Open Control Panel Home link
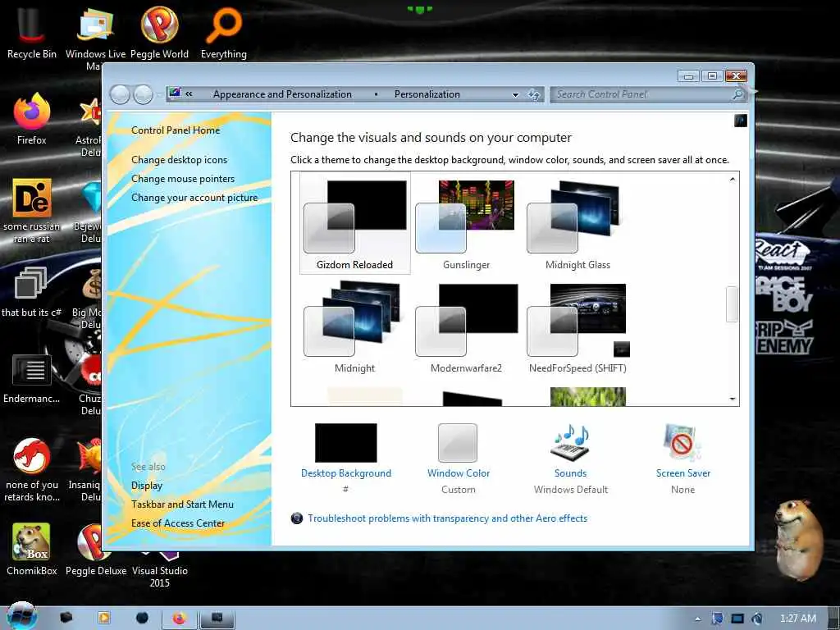 [176, 130]
